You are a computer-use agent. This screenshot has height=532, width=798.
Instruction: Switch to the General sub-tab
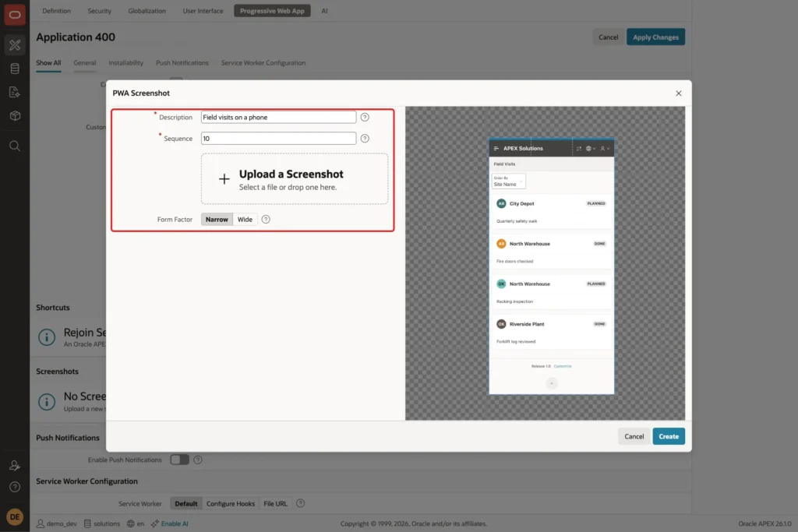point(84,63)
